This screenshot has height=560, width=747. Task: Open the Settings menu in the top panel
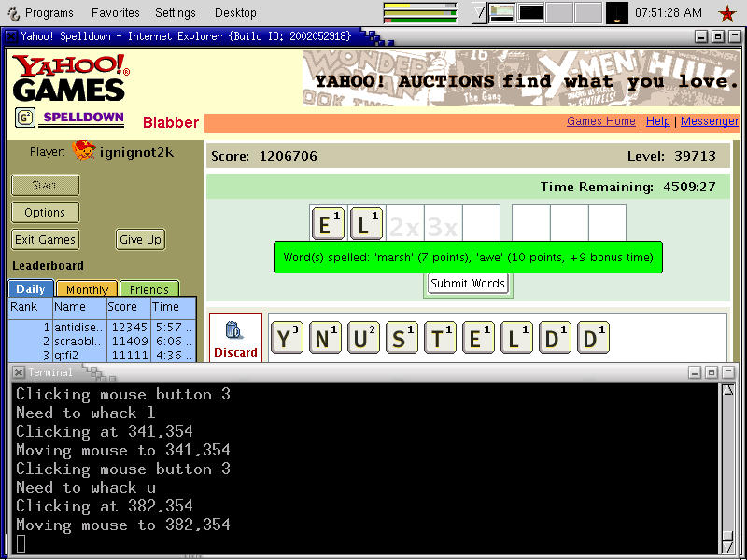(x=176, y=13)
